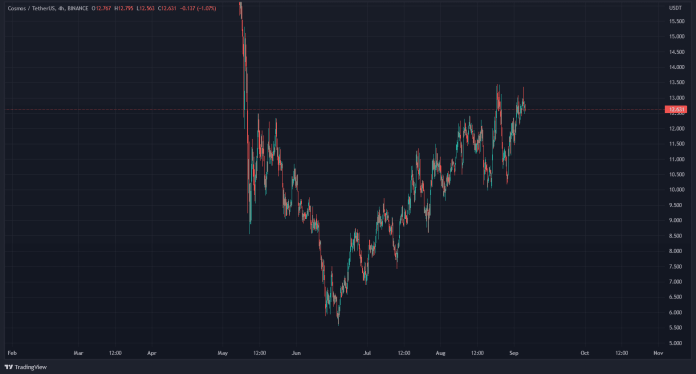
Task: Click the low value L12.563
Action: (146, 8)
